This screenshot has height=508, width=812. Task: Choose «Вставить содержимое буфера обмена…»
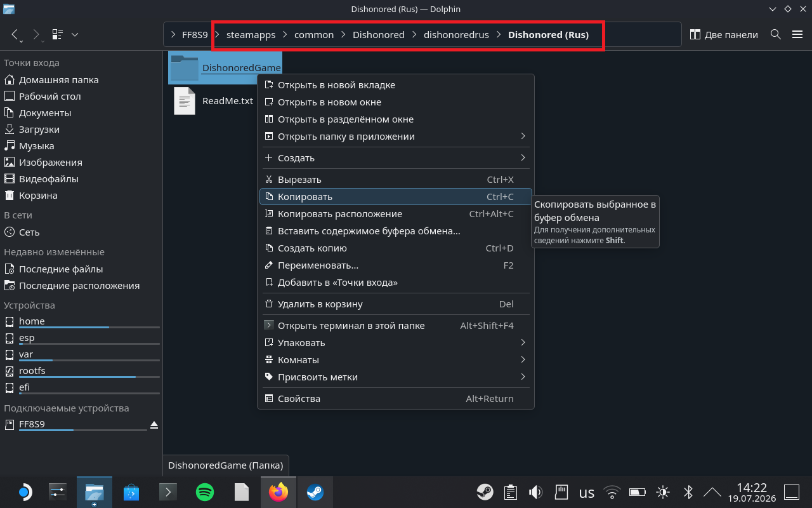coord(396,231)
